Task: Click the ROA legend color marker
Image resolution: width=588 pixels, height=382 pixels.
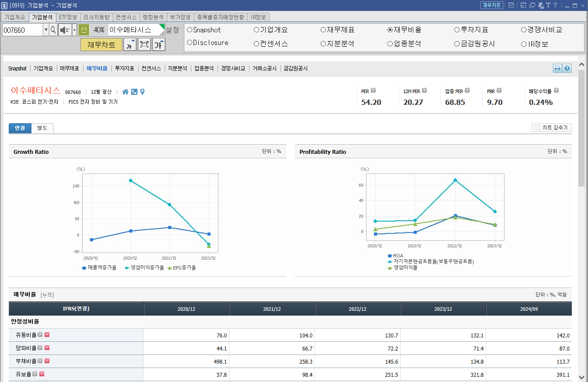Action: click(390, 256)
